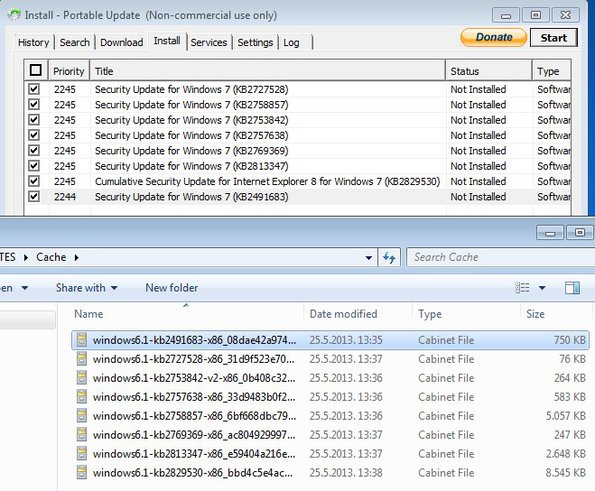Open the dropdown next to the cut-off toolbar button
This screenshot has height=491, width=595.
coord(25,288)
